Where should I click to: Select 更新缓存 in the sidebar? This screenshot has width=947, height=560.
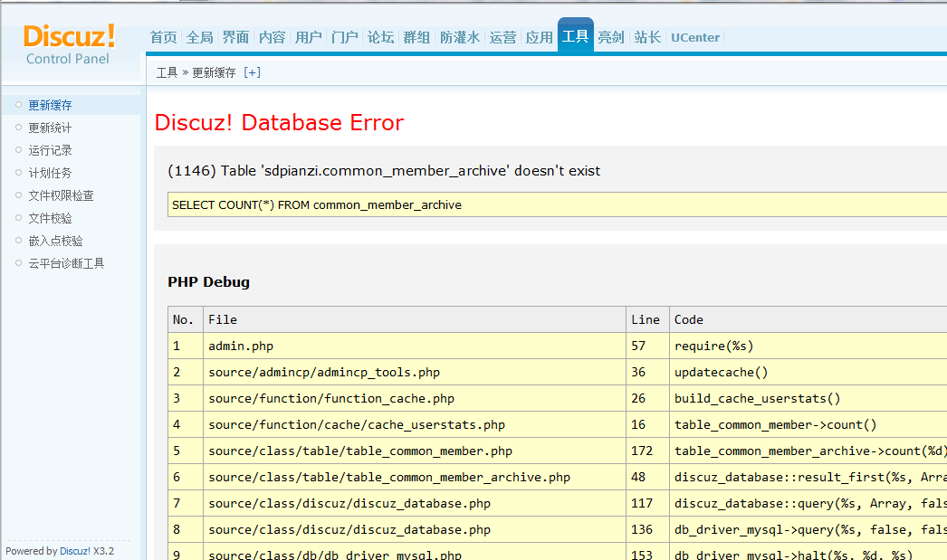(50, 105)
